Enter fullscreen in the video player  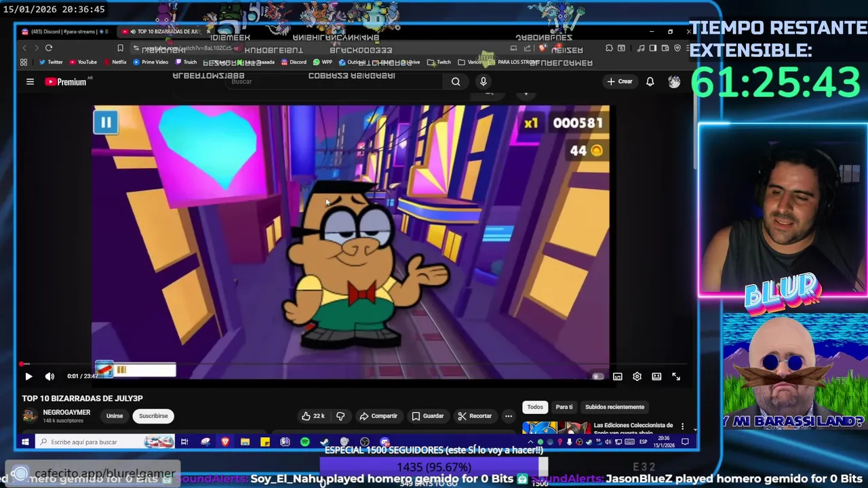(676, 376)
